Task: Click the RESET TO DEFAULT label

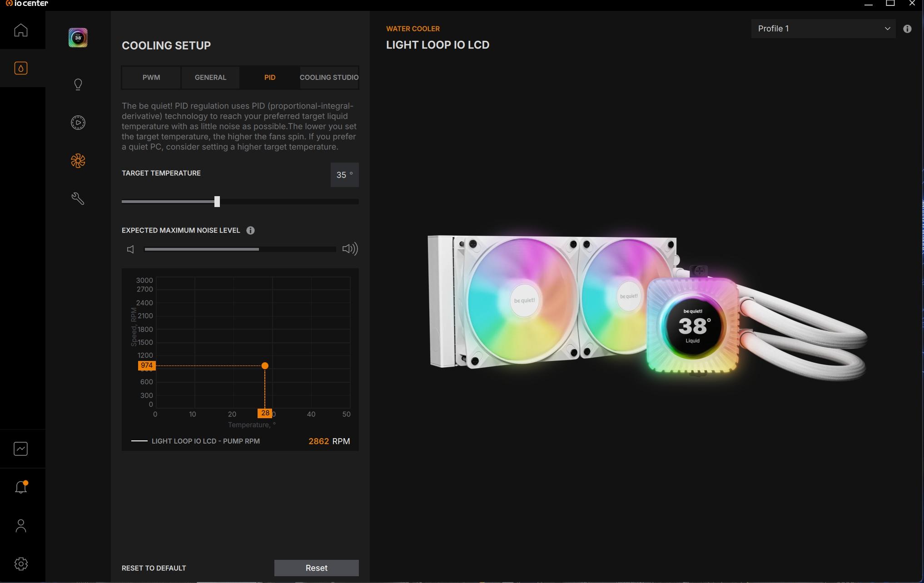Action: 154,568
